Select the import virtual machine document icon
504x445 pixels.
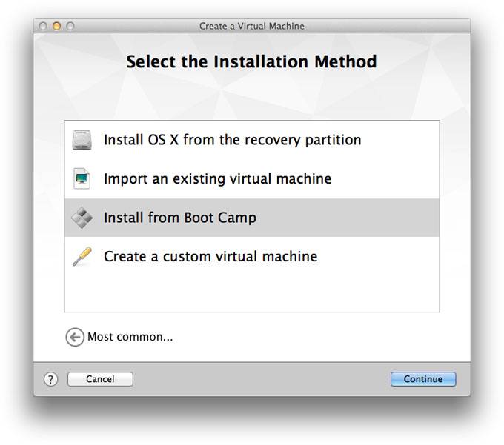tap(82, 178)
